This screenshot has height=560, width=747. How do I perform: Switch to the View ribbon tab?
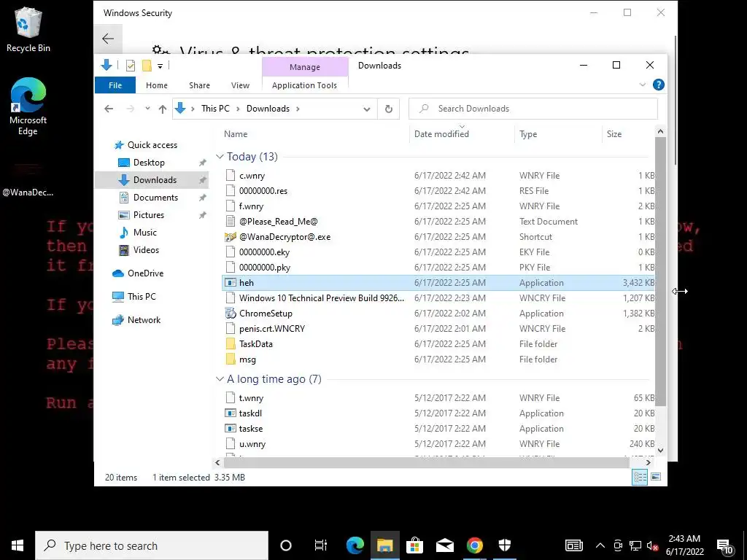[x=240, y=85]
